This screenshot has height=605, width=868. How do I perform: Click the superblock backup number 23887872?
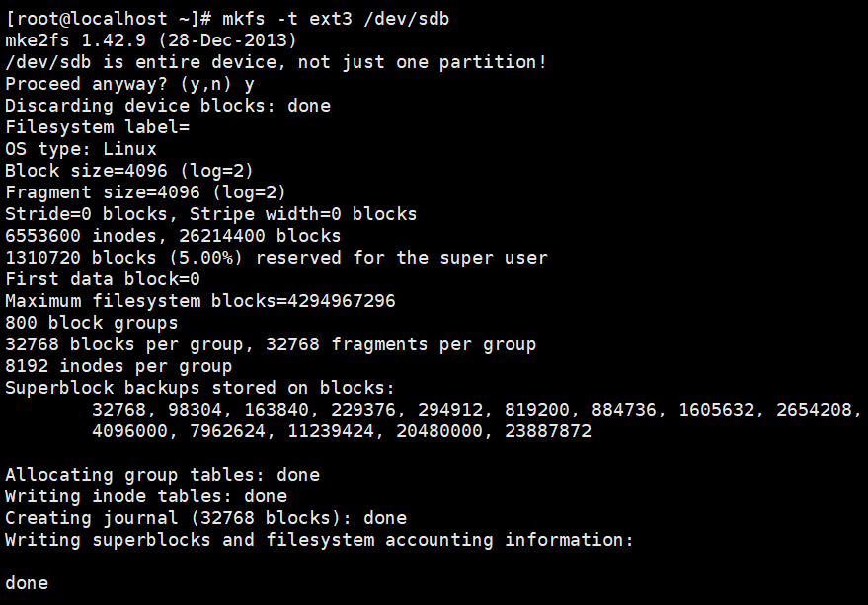click(x=548, y=431)
